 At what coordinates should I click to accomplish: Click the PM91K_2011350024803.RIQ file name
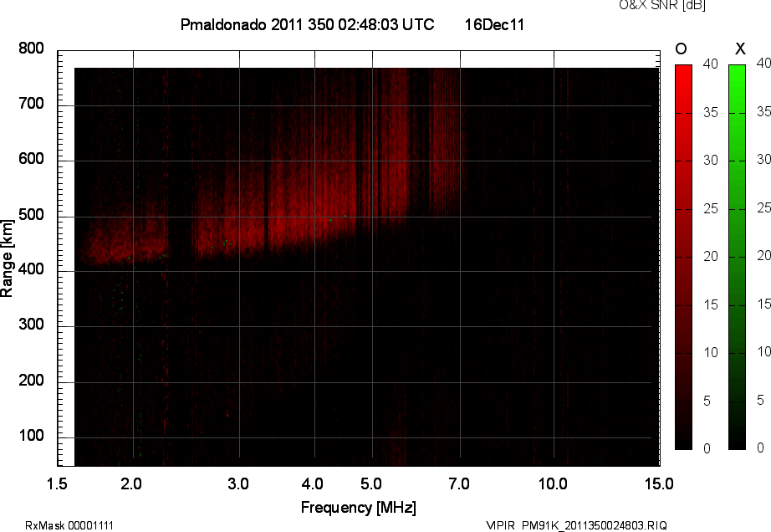click(x=595, y=525)
